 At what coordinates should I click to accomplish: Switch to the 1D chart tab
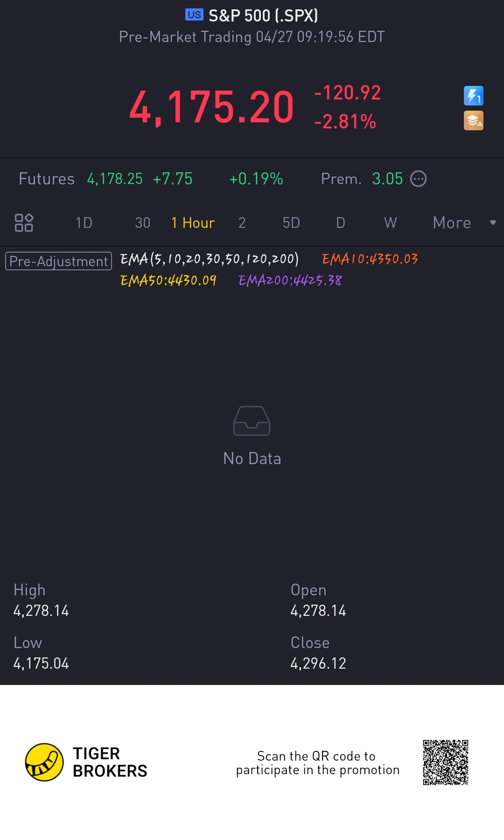pyautogui.click(x=84, y=223)
